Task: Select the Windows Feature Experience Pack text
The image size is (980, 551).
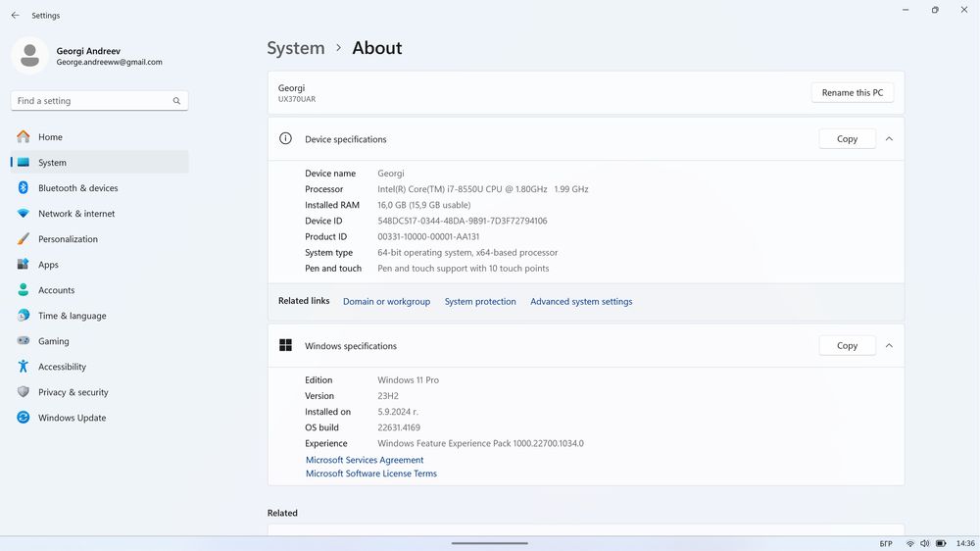Action: point(480,443)
